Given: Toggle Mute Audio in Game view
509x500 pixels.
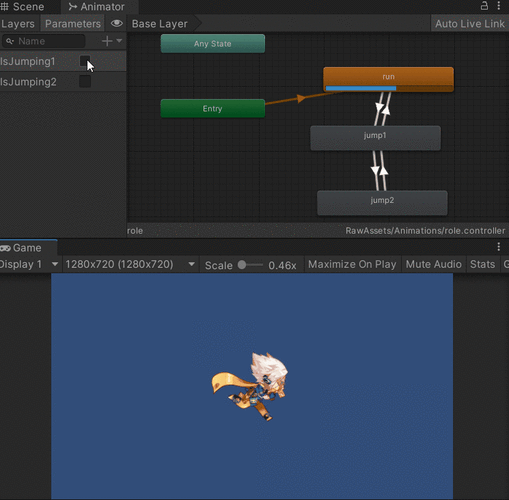Looking at the screenshot, I should [x=433, y=264].
